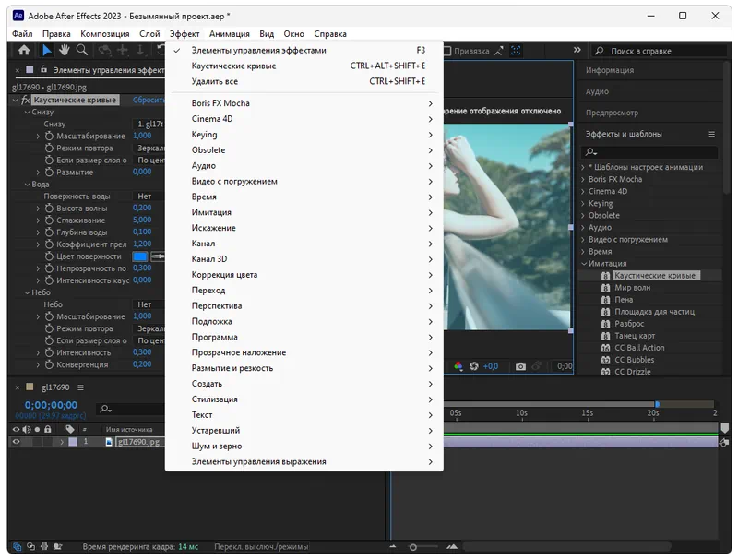Viewport: 738px width, 560px height.
Task: Toggle the Привязка snapping checkbox
Action: [446, 52]
